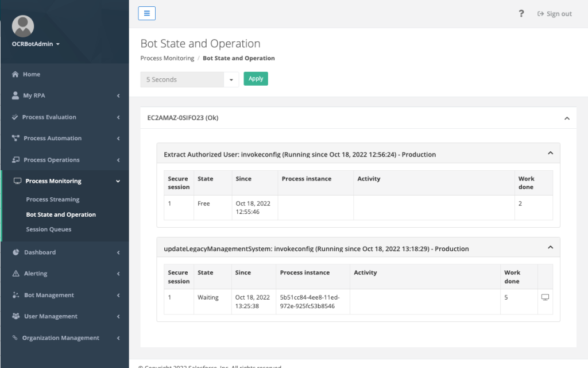Screen dimensions: 588x368
Task: Click the Dashboard pie chart icon
Action: click(x=16, y=252)
